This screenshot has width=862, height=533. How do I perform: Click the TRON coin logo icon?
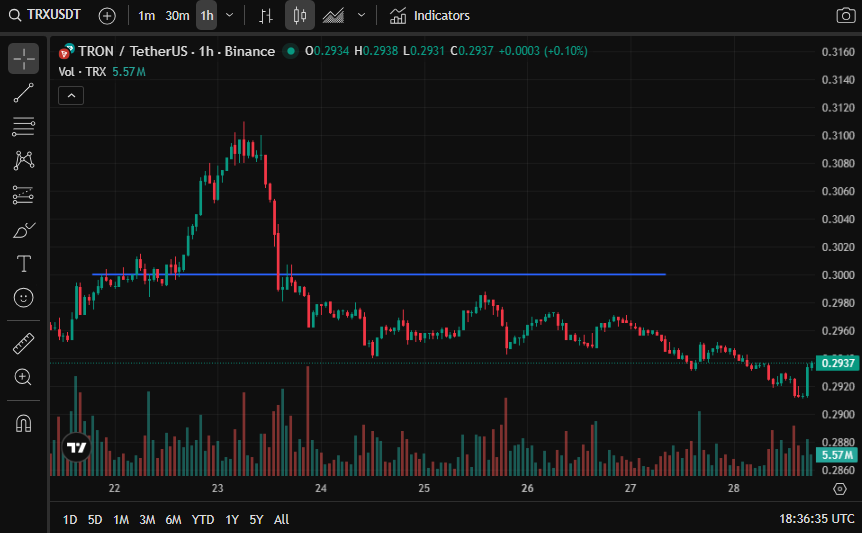(x=65, y=51)
